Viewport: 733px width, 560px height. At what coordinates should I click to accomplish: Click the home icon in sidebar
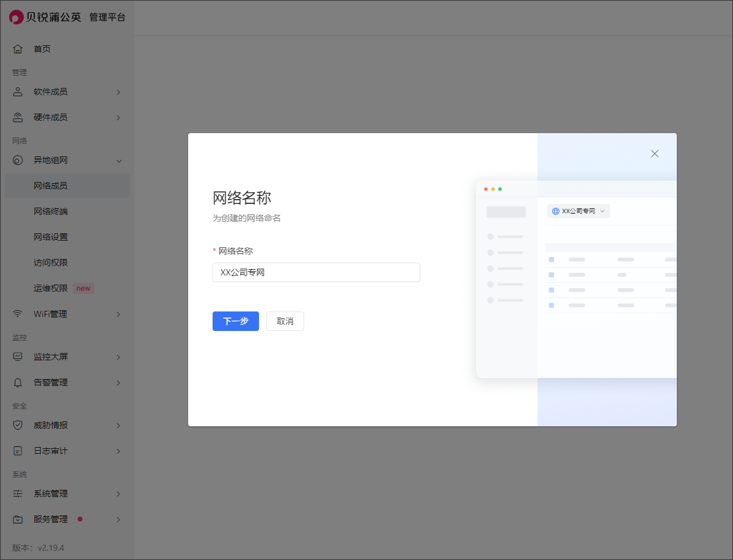pyautogui.click(x=18, y=49)
